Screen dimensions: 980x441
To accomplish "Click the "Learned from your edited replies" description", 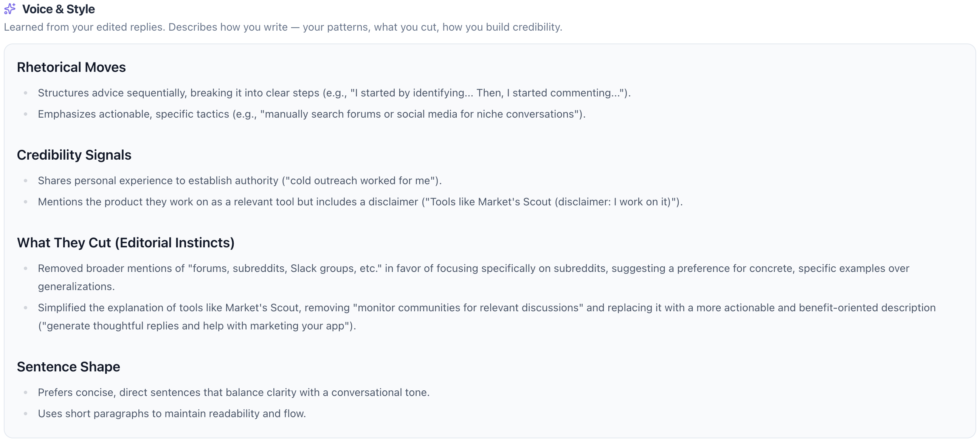I will 283,27.
